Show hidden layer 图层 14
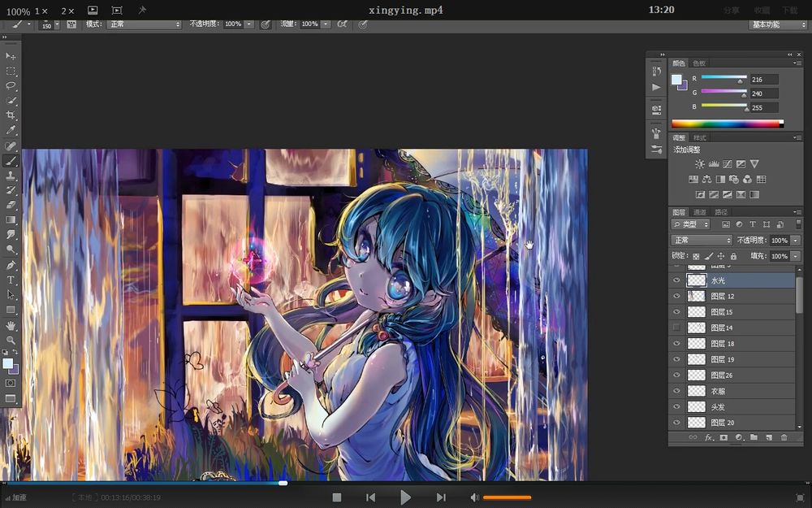This screenshot has height=508, width=812. 676,328
